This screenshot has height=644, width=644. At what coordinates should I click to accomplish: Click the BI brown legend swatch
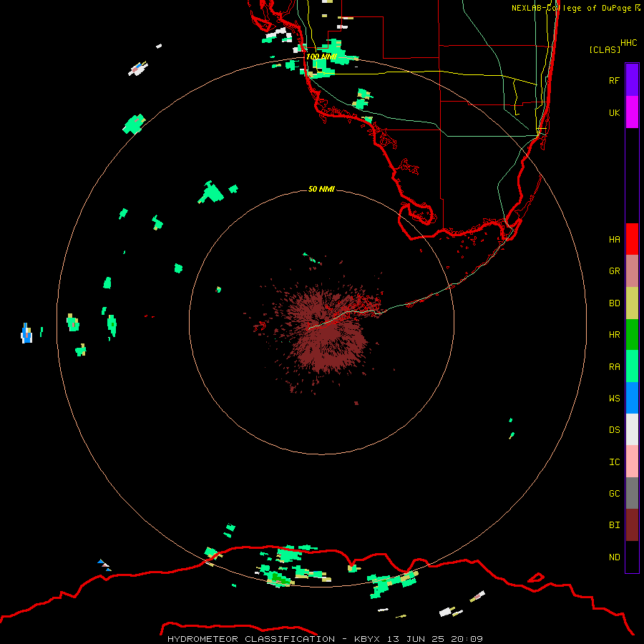tap(632, 525)
